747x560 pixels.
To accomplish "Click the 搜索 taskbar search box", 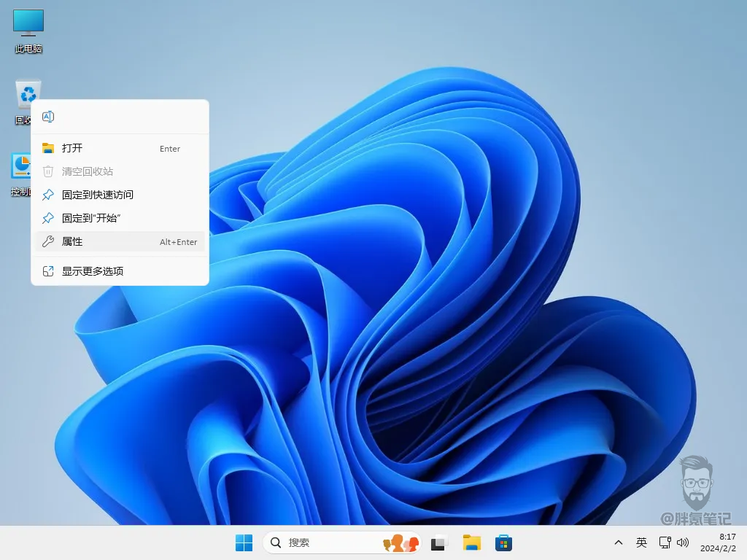I will tap(341, 542).
